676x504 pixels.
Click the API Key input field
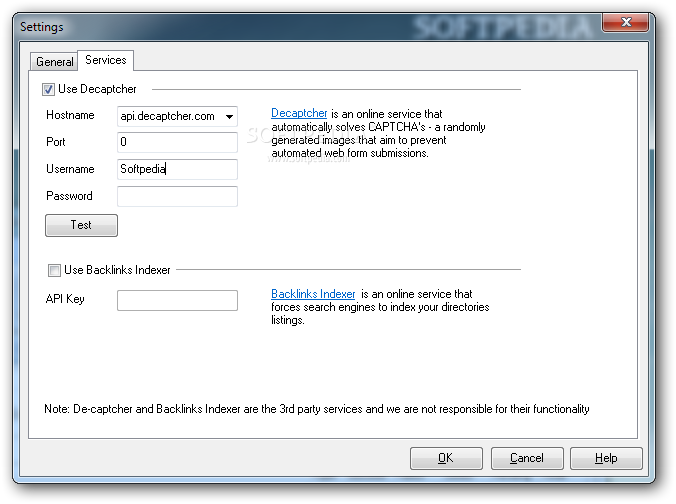tap(177, 300)
